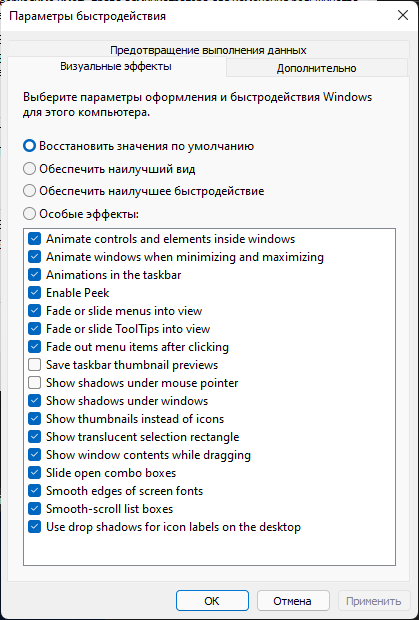Open the Предотвращение выполнения данных tab
The height and width of the screenshot is (620, 419).
tap(208, 50)
